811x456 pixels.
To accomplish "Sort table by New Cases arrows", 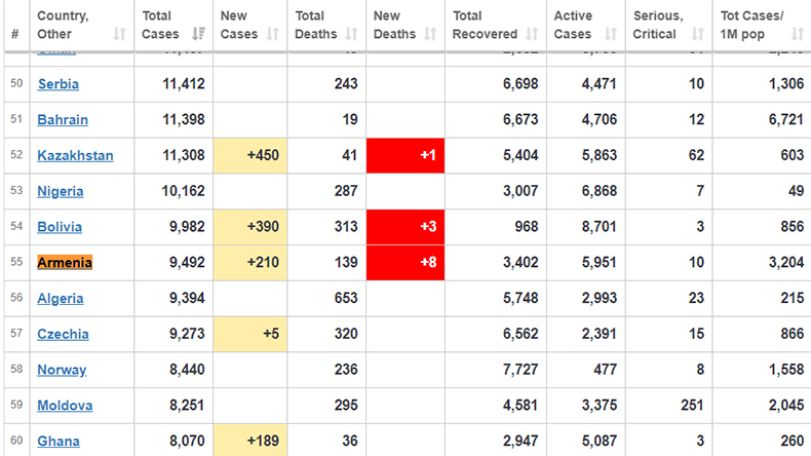I will [x=273, y=34].
